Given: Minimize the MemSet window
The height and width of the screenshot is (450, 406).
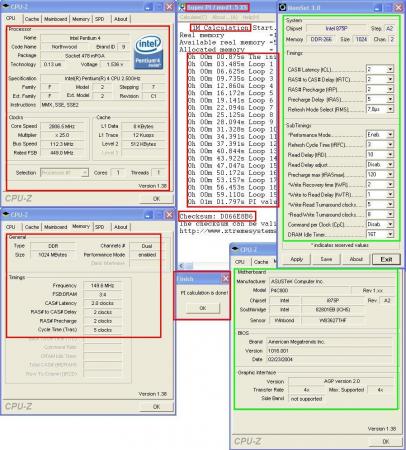Looking at the screenshot, I should click(x=377, y=7).
